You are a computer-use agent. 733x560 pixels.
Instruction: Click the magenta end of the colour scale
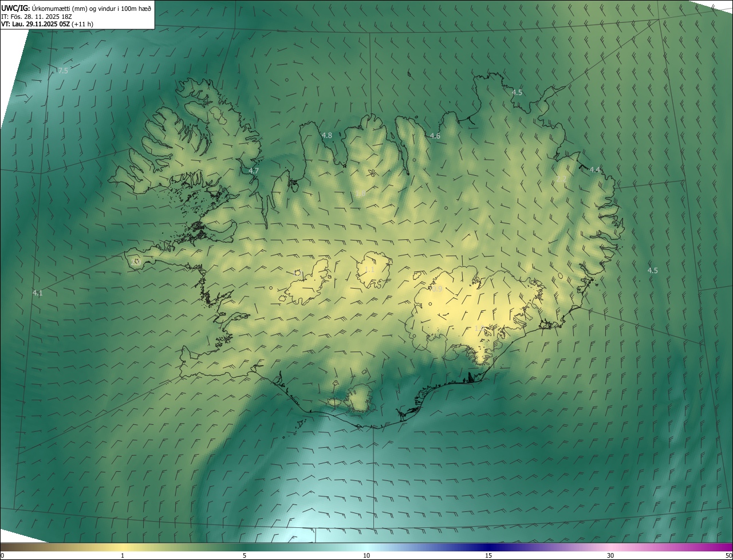tap(722, 547)
